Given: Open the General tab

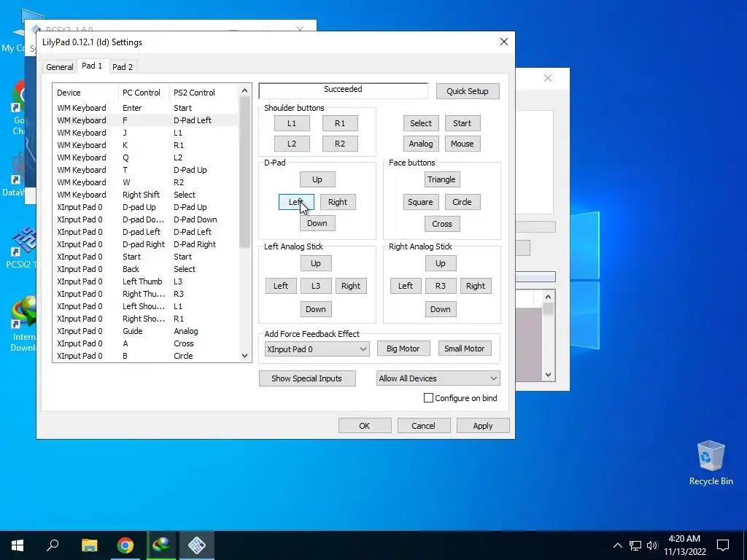Looking at the screenshot, I should pyautogui.click(x=60, y=66).
